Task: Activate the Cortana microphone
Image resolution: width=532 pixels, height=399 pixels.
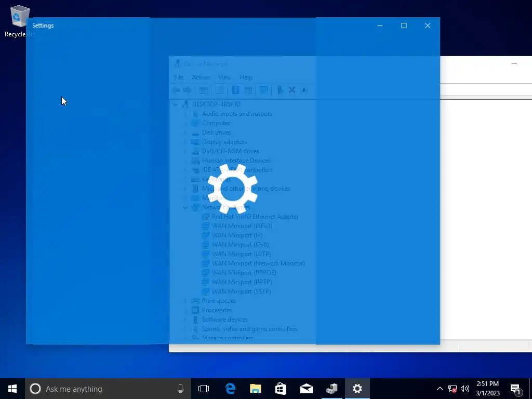Action: click(180, 389)
